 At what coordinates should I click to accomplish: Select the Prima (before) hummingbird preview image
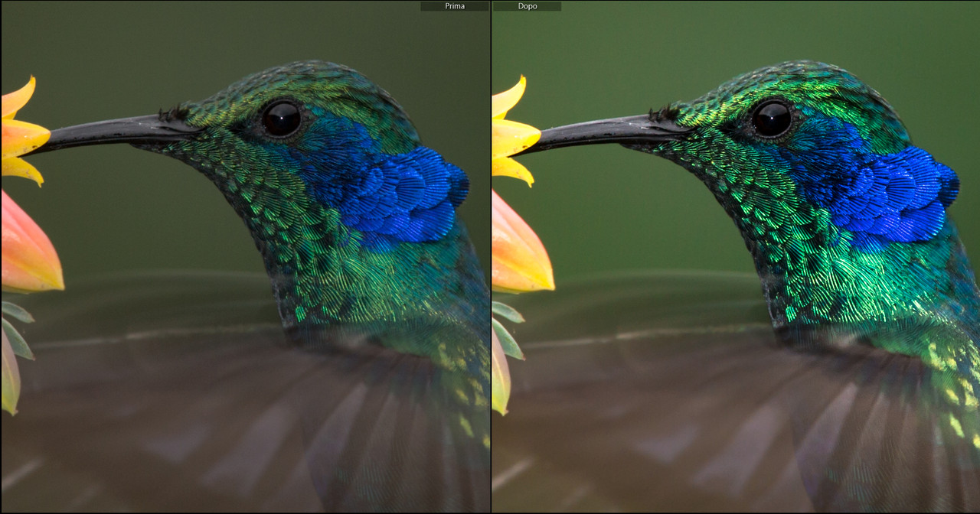[245, 257]
